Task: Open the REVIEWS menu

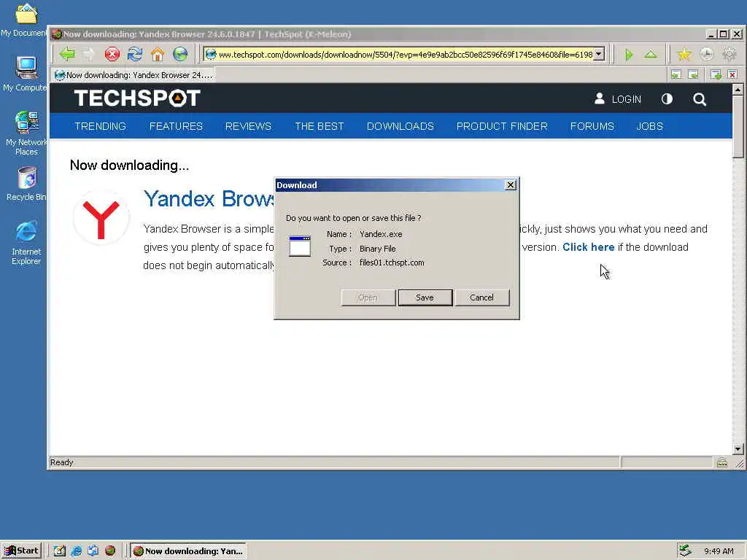Action: (248, 126)
